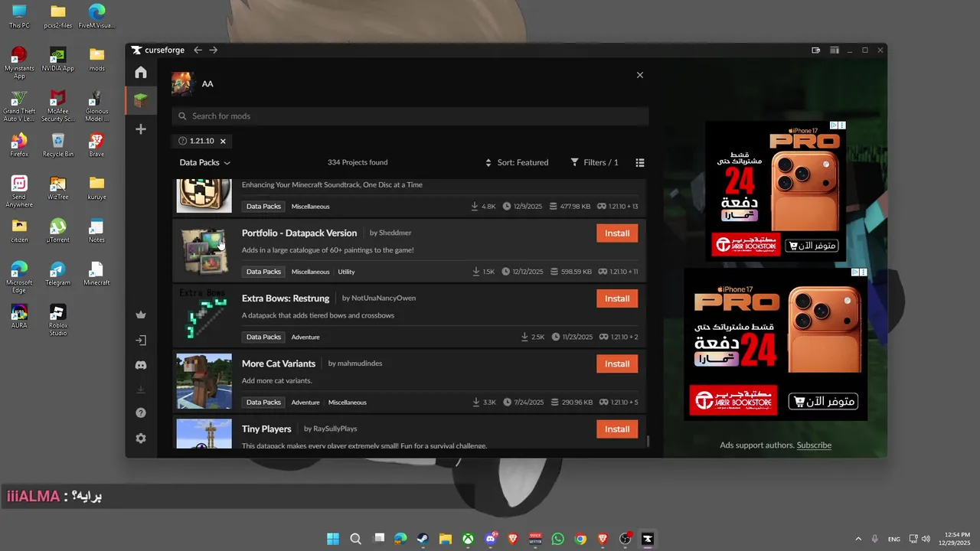Open the Sort: Featured dropdown
Screen dimensions: 980x551
click(517, 162)
